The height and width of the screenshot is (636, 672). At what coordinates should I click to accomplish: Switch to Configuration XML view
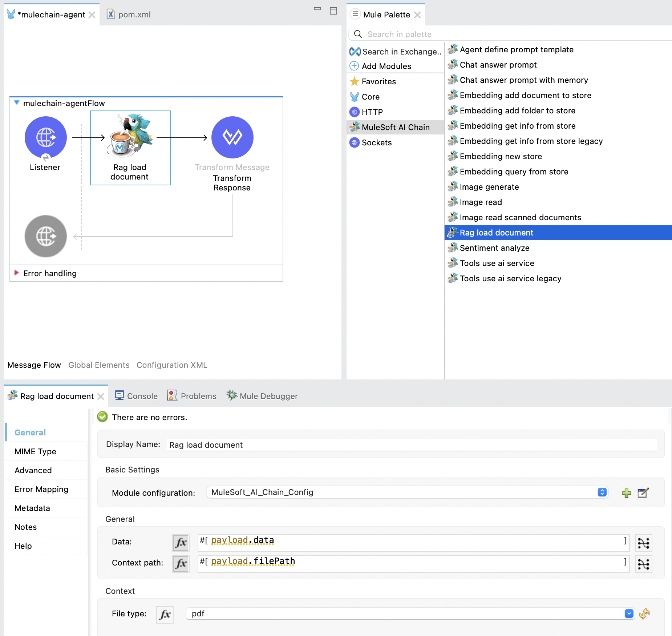172,365
